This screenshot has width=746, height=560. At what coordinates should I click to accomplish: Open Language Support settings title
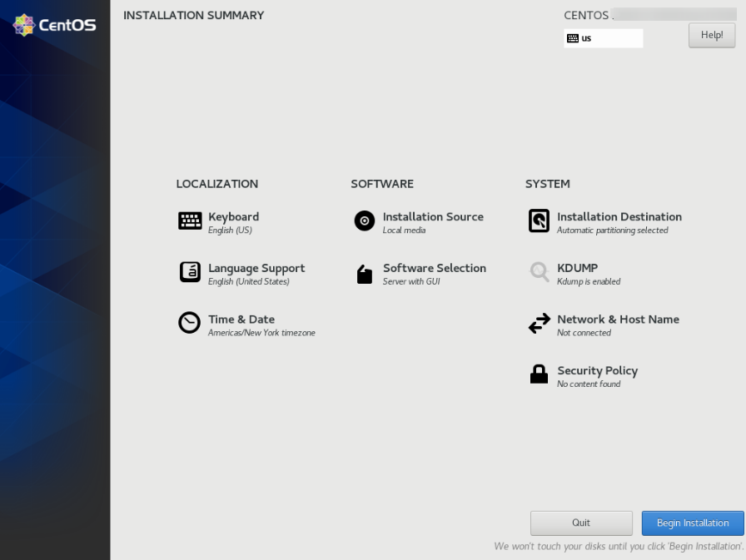(256, 268)
